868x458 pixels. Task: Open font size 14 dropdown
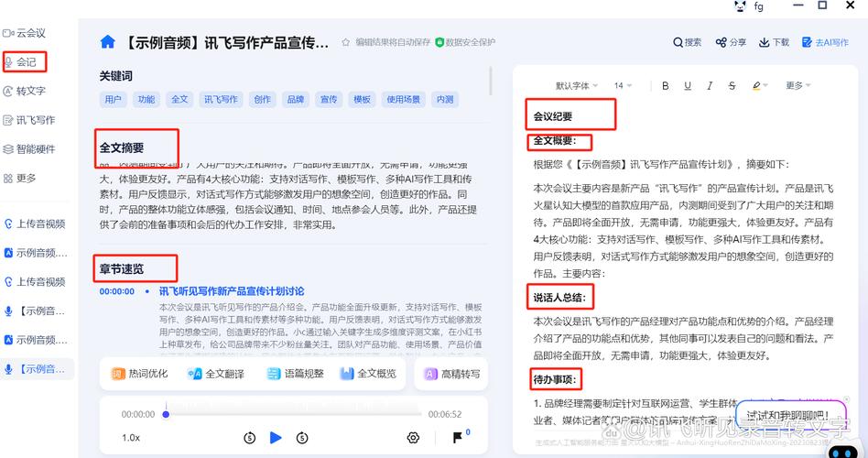[x=623, y=86]
